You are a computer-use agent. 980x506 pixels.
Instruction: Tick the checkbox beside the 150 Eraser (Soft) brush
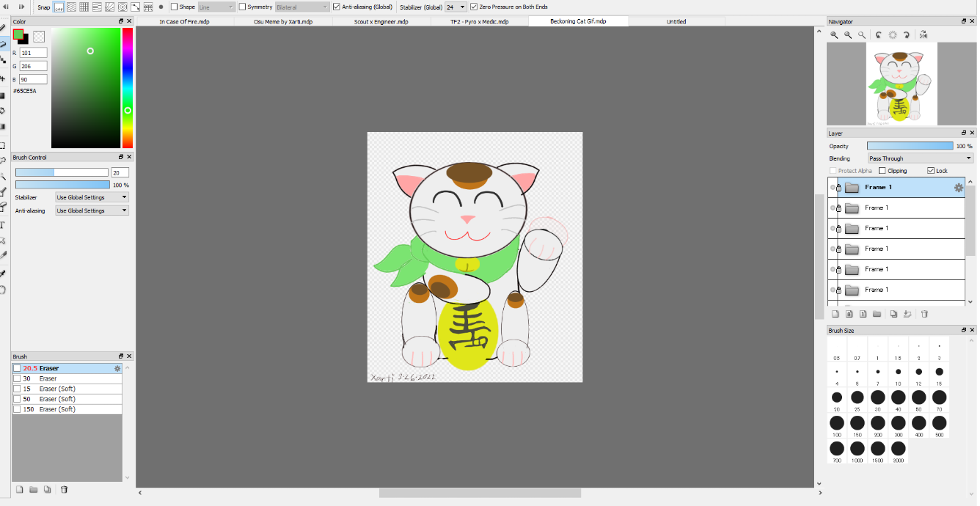[17, 409]
